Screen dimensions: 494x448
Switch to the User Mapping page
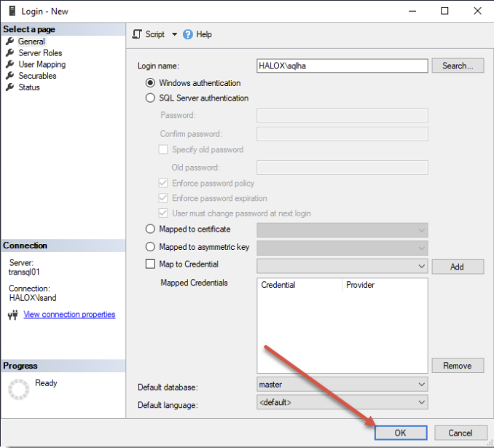coord(42,64)
